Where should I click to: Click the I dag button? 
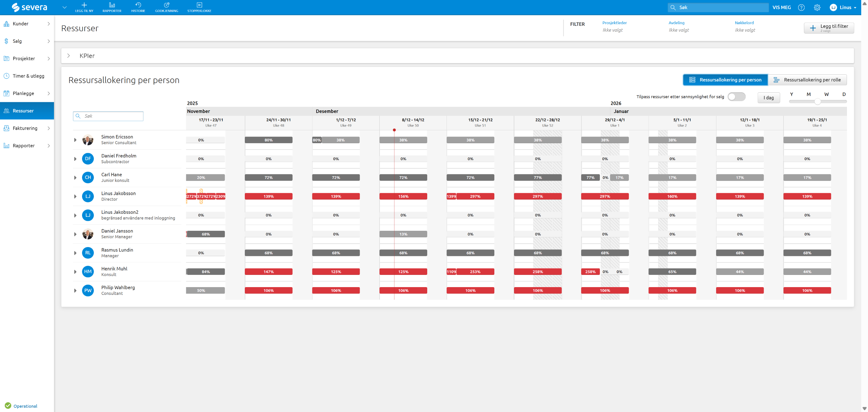(768, 98)
